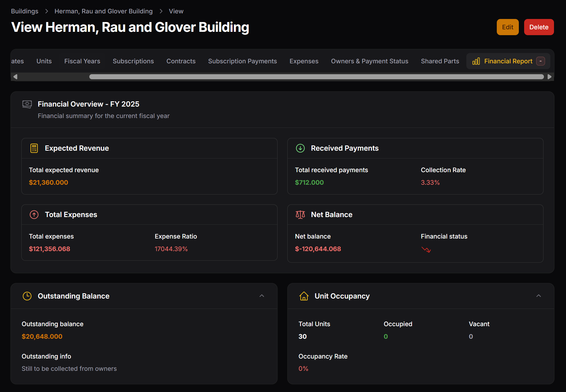Click the banknote icon next to Financial Overview
The height and width of the screenshot is (392, 566).
click(x=27, y=104)
